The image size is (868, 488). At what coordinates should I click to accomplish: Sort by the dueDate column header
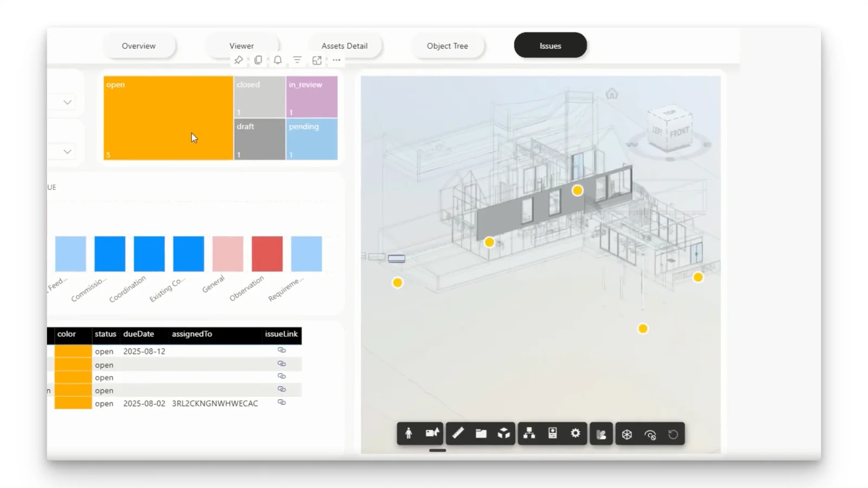pos(138,334)
